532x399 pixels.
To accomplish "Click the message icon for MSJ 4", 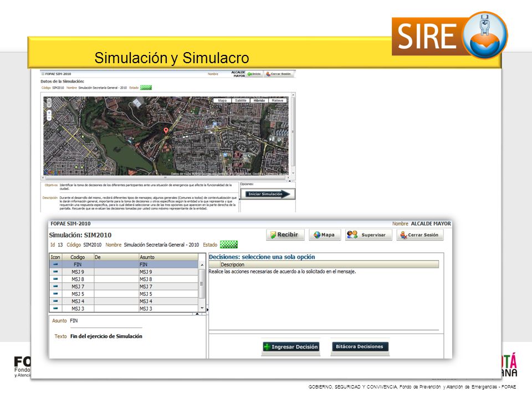I will (x=55, y=301).
